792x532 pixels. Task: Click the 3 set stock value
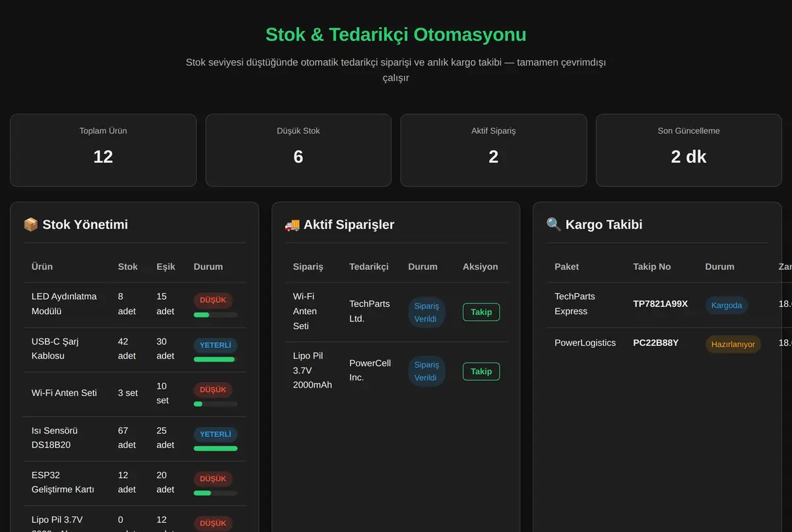(128, 393)
